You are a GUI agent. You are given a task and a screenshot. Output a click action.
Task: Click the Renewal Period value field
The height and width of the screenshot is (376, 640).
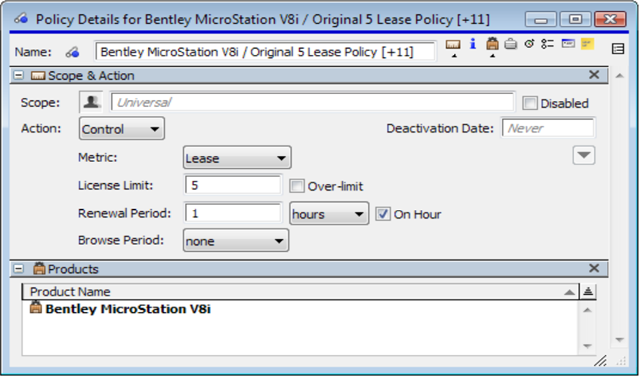click(x=233, y=214)
